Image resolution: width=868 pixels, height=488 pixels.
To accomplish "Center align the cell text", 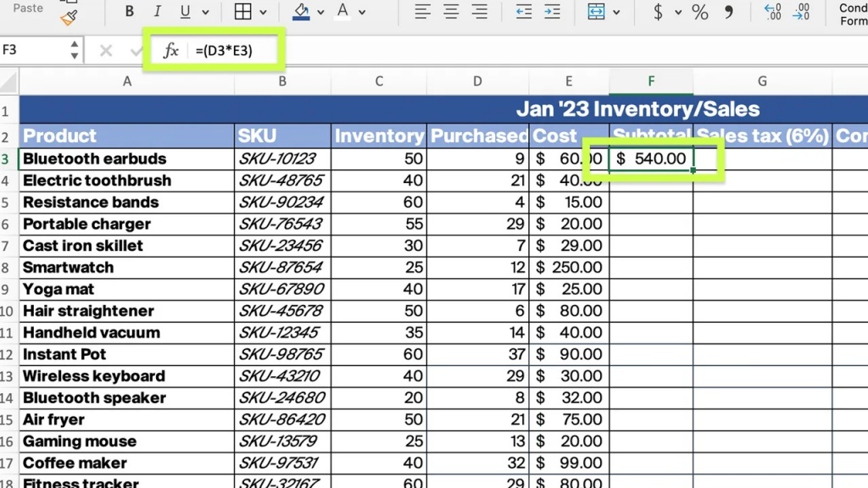I will tap(451, 11).
